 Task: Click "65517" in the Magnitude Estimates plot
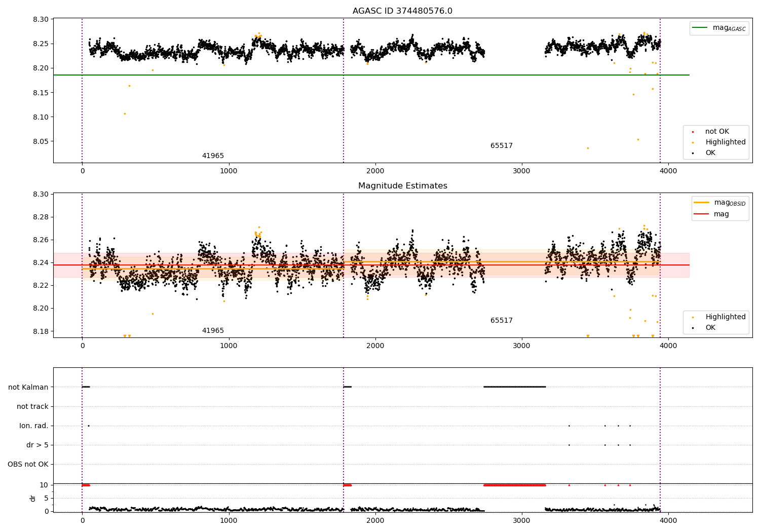[502, 321]
